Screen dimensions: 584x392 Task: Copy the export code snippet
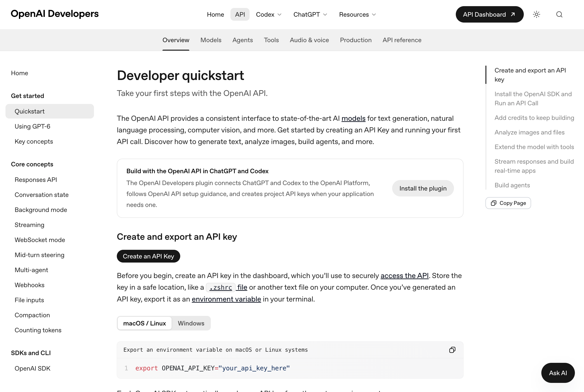click(x=452, y=350)
